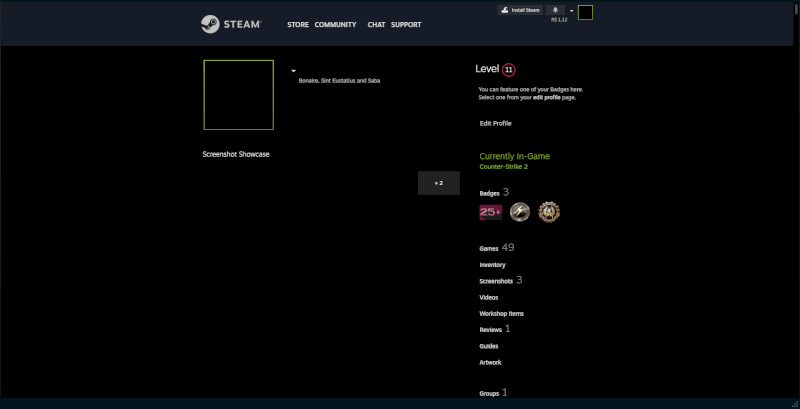Click the Currently In-Game status text
The height and width of the screenshot is (409, 800).
click(514, 157)
